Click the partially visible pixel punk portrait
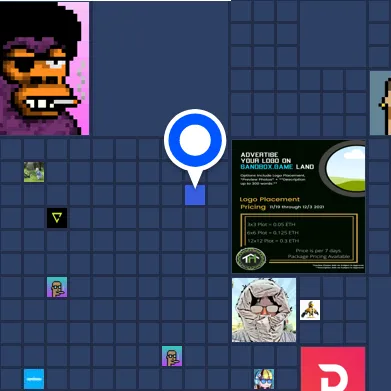This screenshot has width=391, height=391. pyautogui.click(x=380, y=103)
